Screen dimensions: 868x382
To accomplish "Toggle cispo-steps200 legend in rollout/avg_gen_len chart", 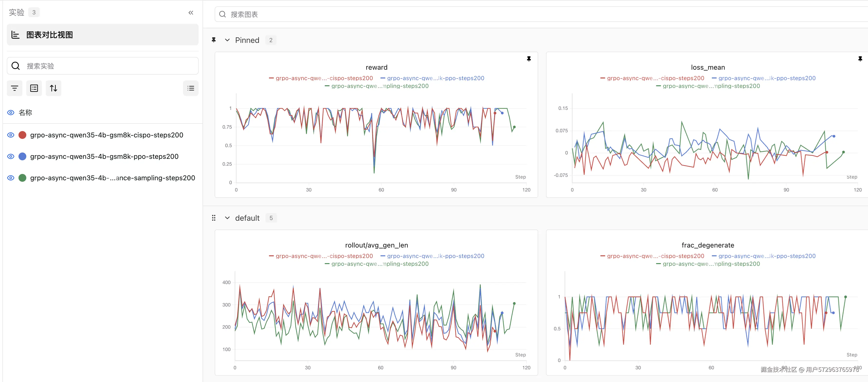I will (321, 256).
